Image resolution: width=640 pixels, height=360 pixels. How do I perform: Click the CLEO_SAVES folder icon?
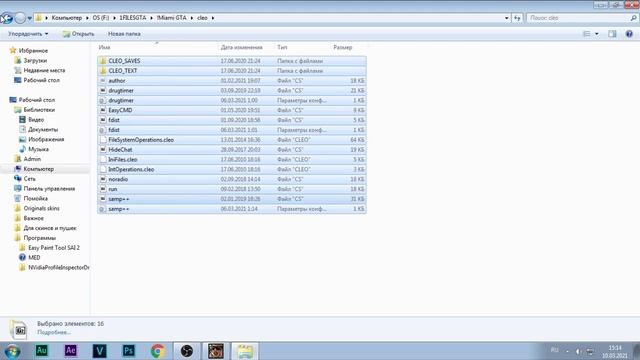pyautogui.click(x=103, y=61)
